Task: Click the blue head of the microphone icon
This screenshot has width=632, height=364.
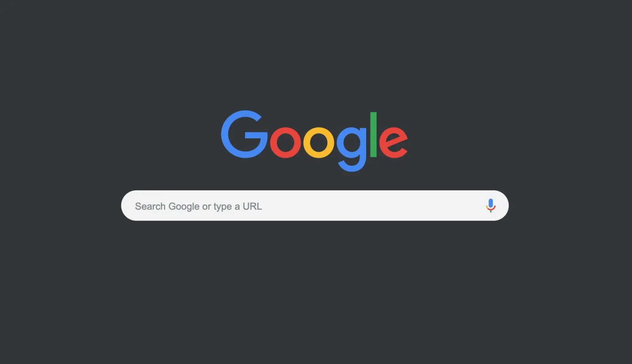Action: coord(491,203)
